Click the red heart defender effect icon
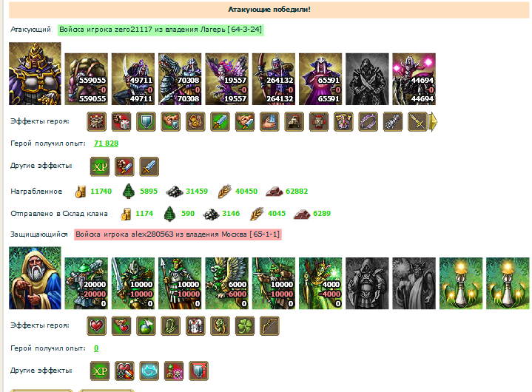 coord(97,326)
